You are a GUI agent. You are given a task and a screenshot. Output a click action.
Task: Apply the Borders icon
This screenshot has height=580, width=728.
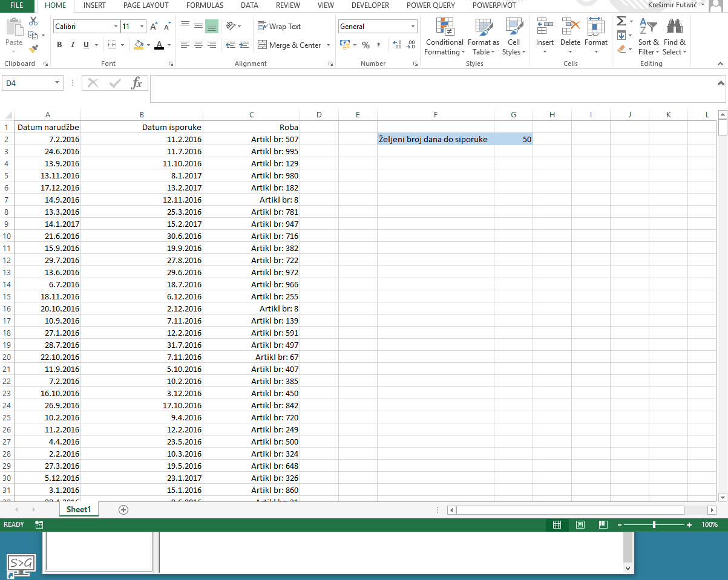coord(112,45)
